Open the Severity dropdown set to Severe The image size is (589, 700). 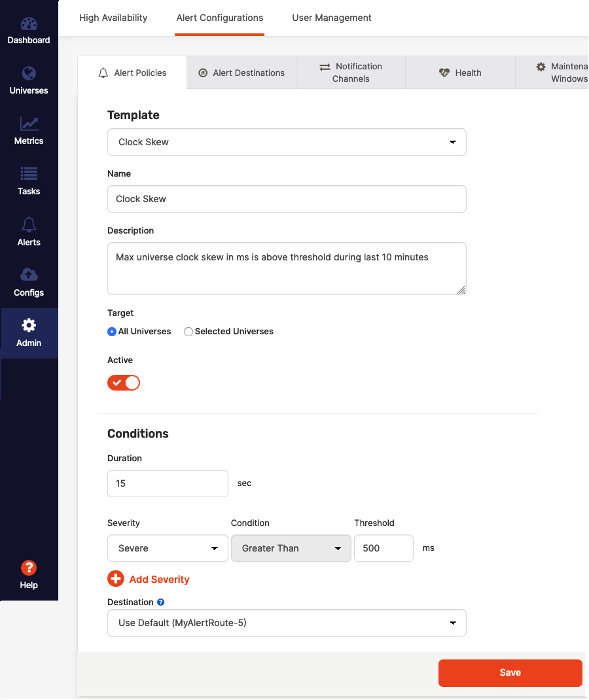tap(168, 548)
